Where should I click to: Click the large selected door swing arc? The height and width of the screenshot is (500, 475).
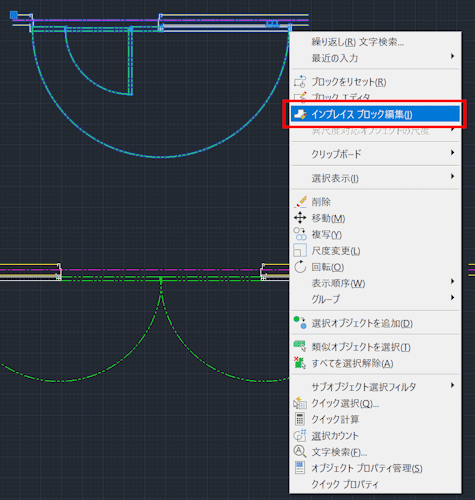pos(161,156)
